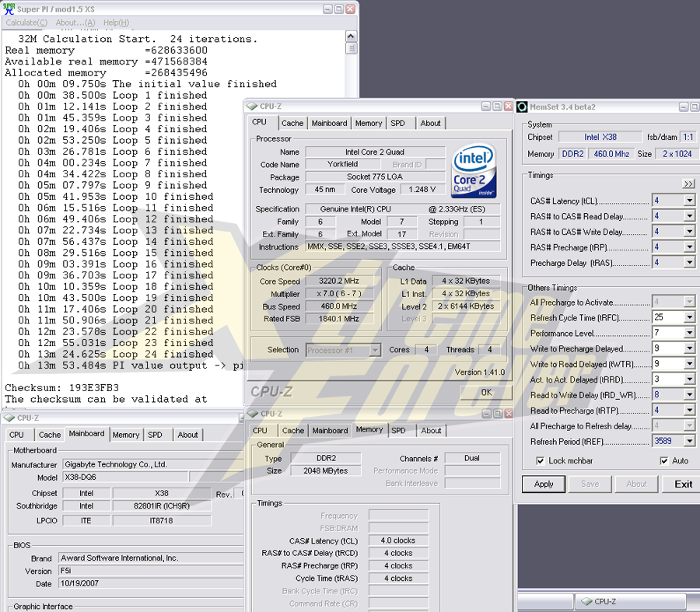Switch to About tab in the upper CPU-Z window
This screenshot has height=612, width=700.
pos(430,123)
